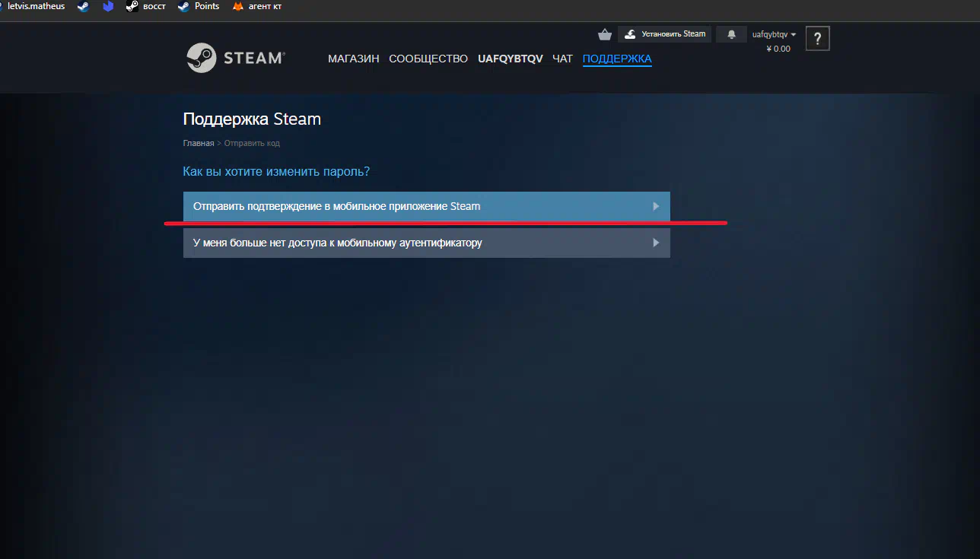Screen dimensions: 980x559
Task: Click the arrow on the no-authenticator-access row
Action: point(656,243)
